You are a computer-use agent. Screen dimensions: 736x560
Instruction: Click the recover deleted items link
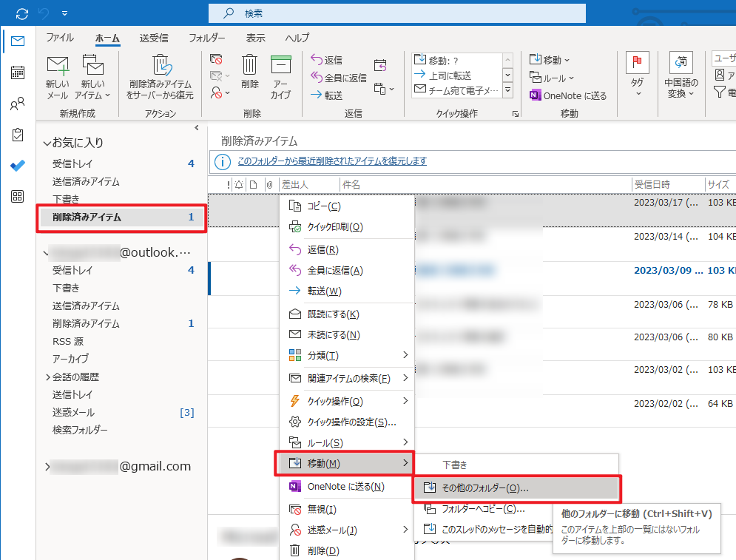[332, 161]
